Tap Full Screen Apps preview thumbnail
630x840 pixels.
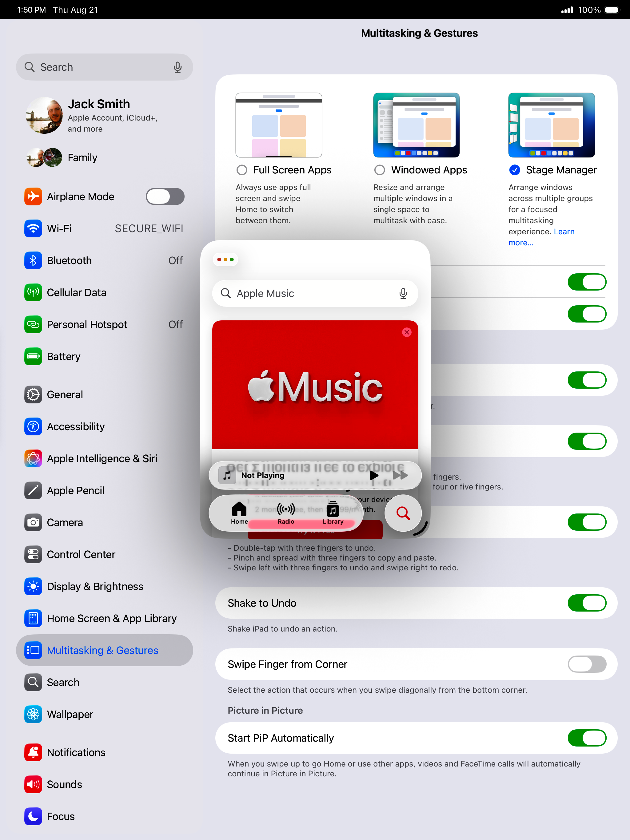coord(278,125)
